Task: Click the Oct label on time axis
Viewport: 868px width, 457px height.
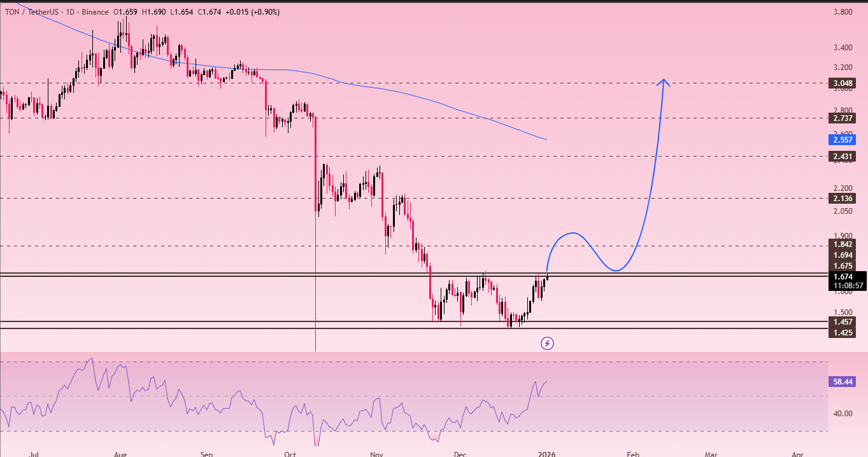Action: 290,454
